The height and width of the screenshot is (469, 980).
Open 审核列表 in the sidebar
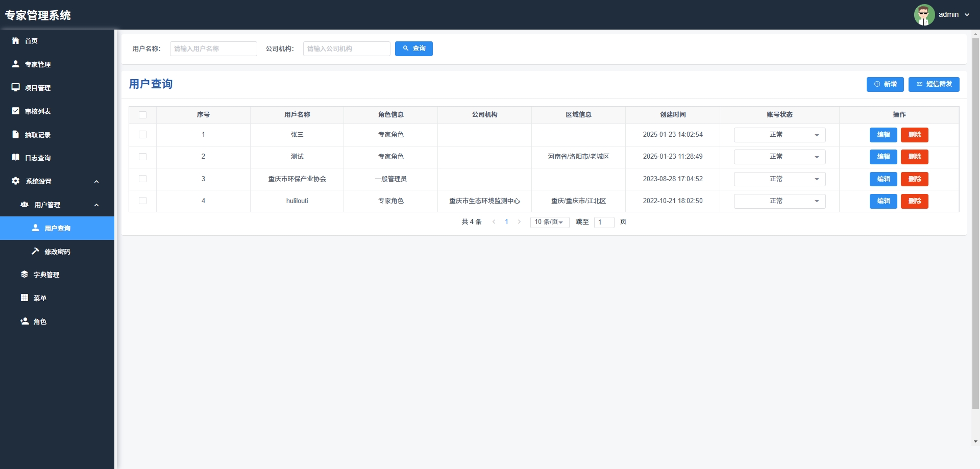(x=57, y=111)
